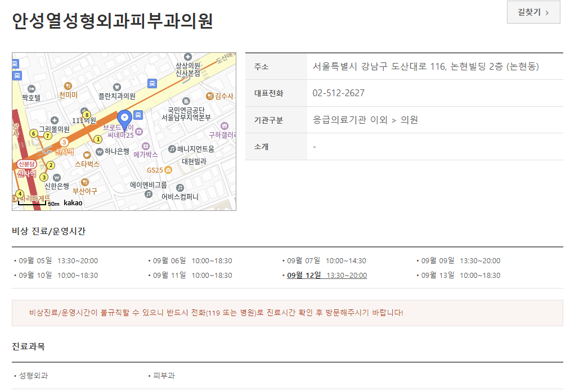This screenshot has width=570, height=392.
Task: Select the tooth icon for 플란치과의원
Action: click(117, 87)
